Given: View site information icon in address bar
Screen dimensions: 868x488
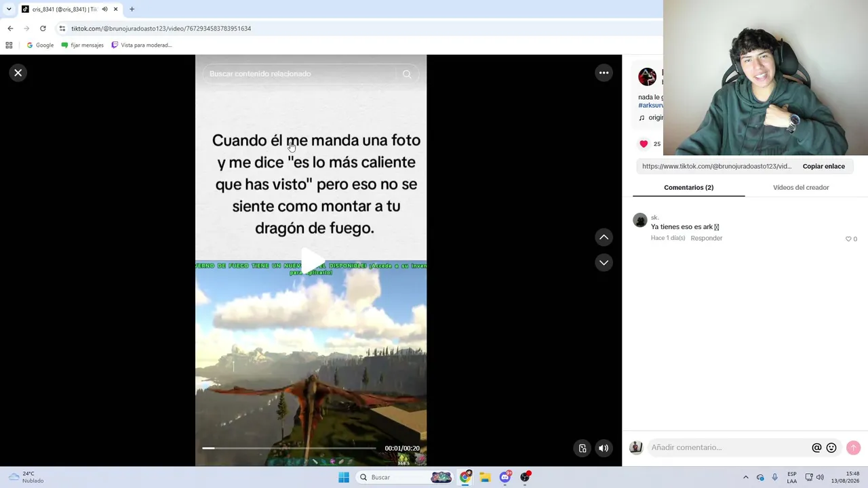Looking at the screenshot, I should (x=62, y=28).
